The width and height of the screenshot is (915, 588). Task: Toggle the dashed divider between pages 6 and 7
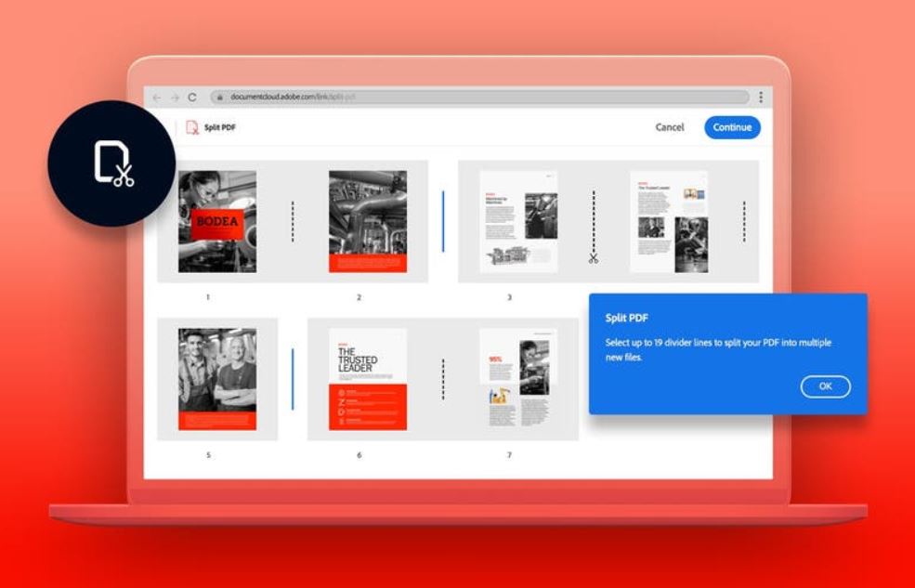click(x=443, y=379)
